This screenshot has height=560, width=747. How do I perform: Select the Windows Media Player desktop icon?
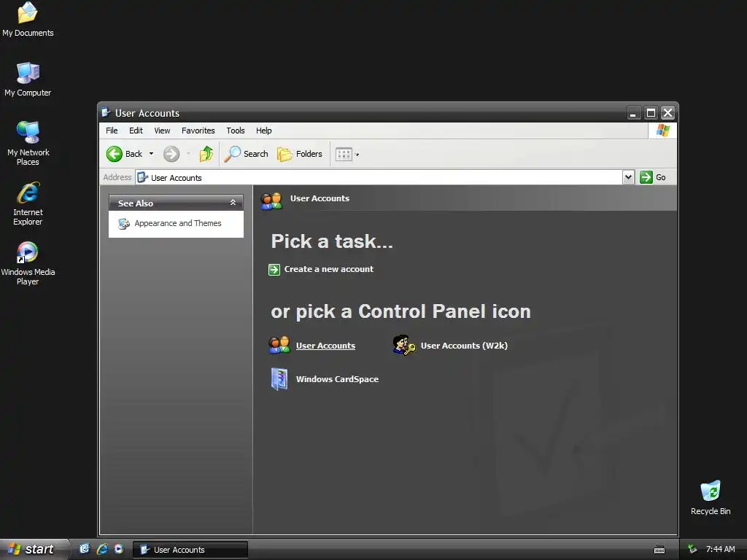click(28, 263)
